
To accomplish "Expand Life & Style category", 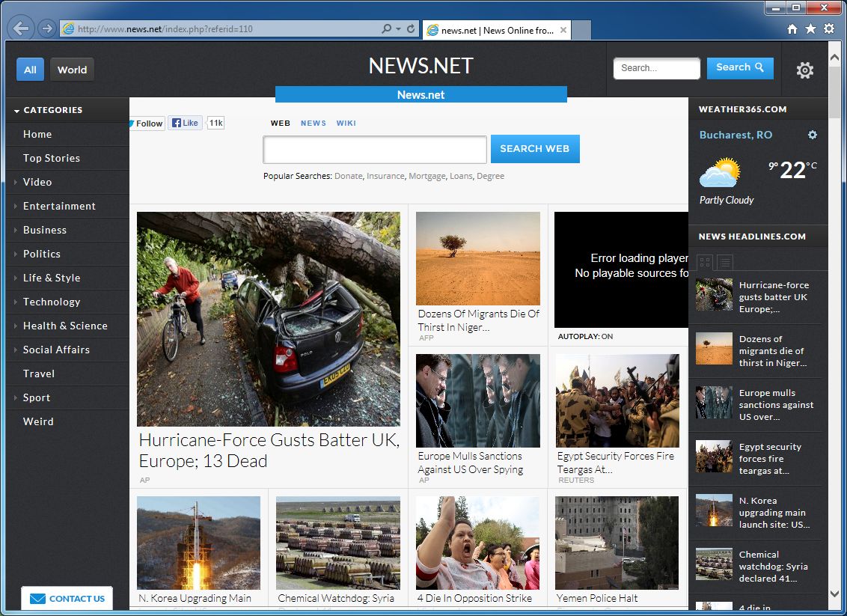I will pyautogui.click(x=16, y=278).
